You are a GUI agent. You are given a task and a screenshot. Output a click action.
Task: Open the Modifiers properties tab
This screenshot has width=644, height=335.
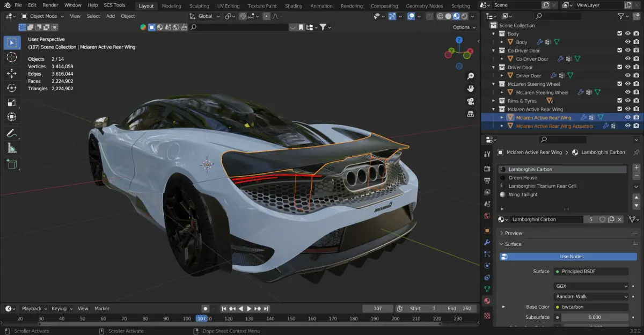click(487, 242)
